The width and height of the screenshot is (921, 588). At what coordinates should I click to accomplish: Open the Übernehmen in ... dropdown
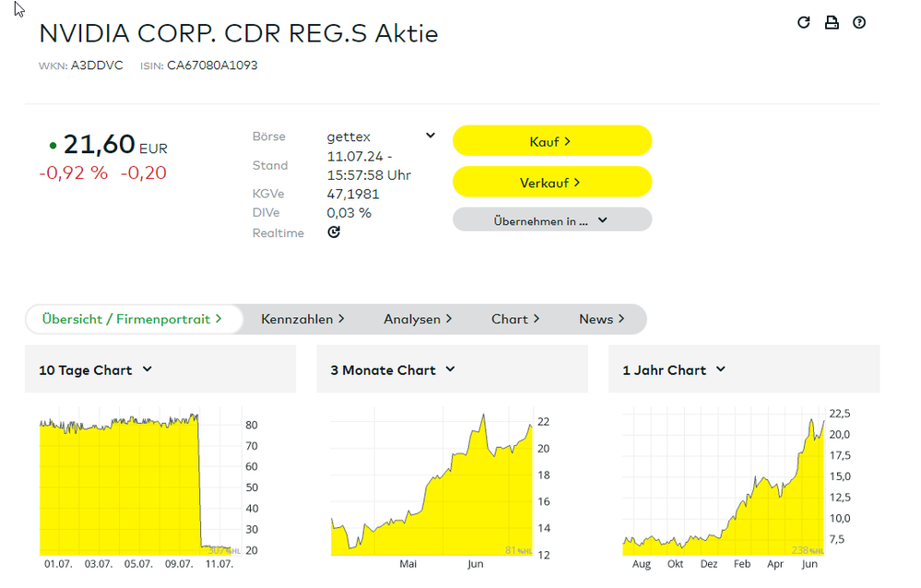coord(552,219)
